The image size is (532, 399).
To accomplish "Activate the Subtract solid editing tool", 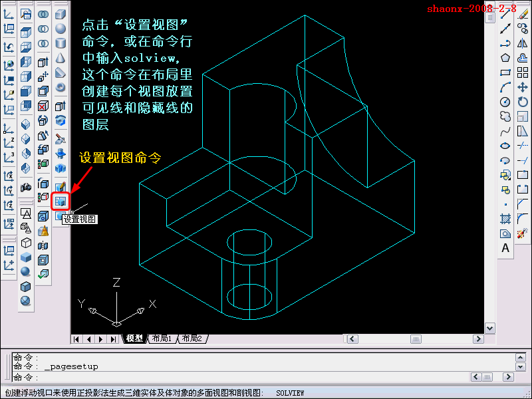I will tap(43, 29).
